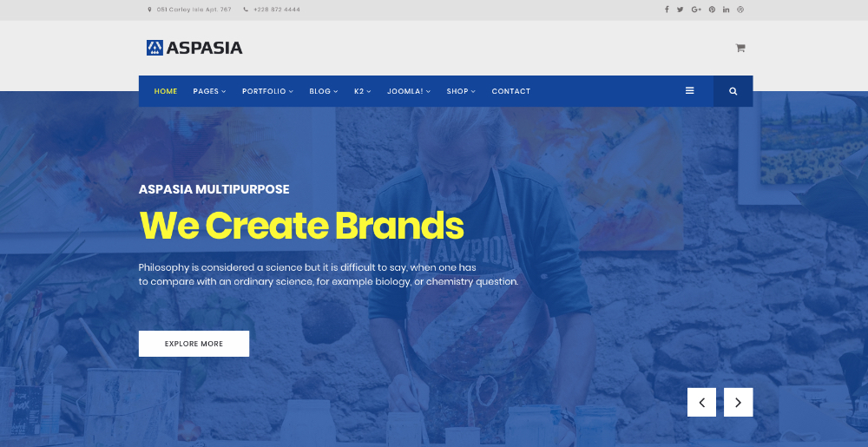Select the Home menu item
The height and width of the screenshot is (447, 868).
[x=166, y=91]
